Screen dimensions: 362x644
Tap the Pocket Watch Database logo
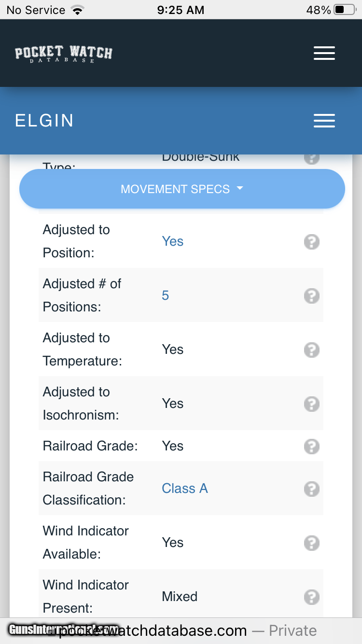[x=64, y=53]
